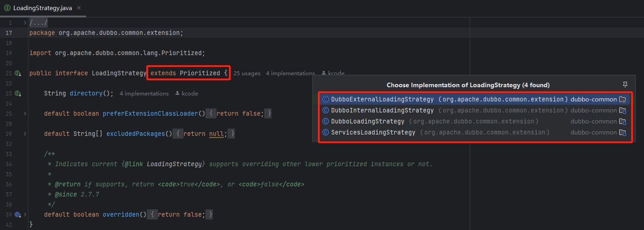644x230 pixels.
Task: Click the interface file icon on the LoadingStrategy.java tab
Action: [x=8, y=8]
